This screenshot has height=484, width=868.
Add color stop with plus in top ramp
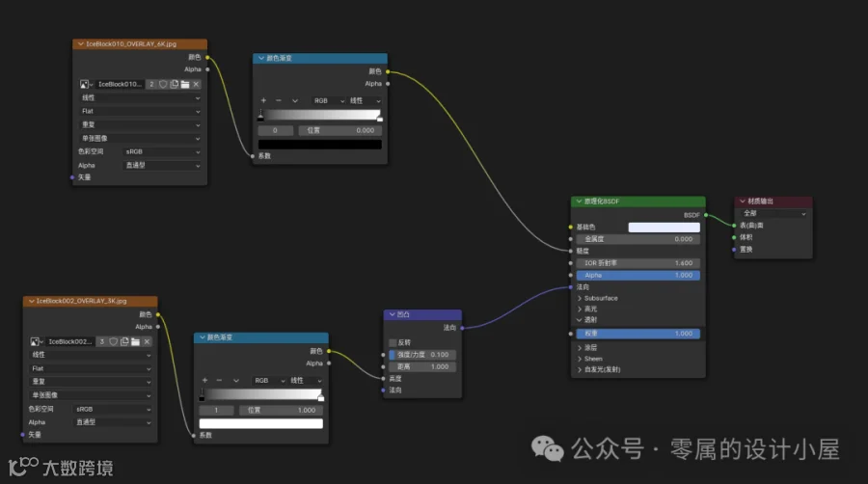(263, 100)
